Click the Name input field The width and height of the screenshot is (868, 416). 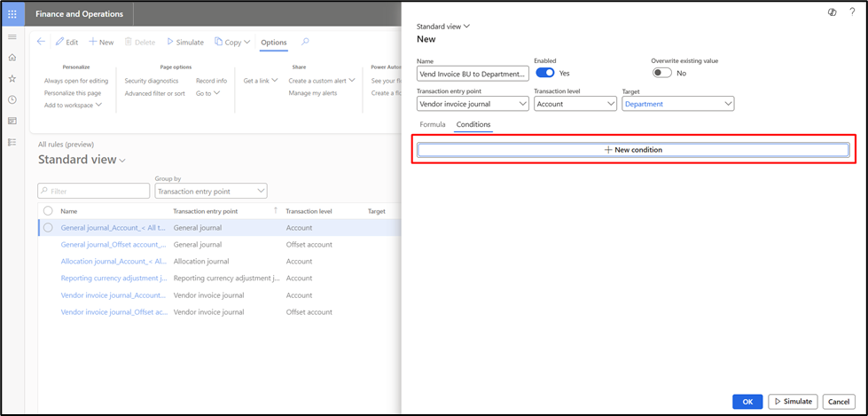[473, 73]
